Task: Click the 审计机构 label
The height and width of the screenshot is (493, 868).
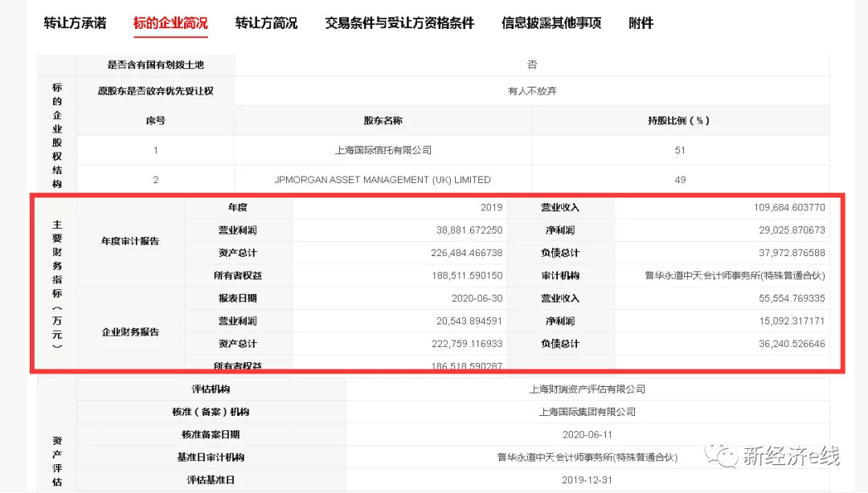Action: pos(560,275)
